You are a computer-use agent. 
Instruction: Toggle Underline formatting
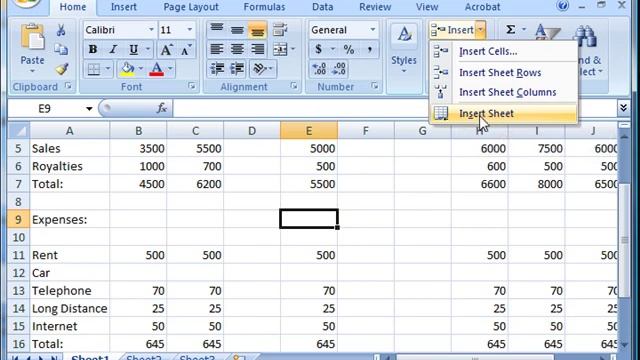[133, 49]
